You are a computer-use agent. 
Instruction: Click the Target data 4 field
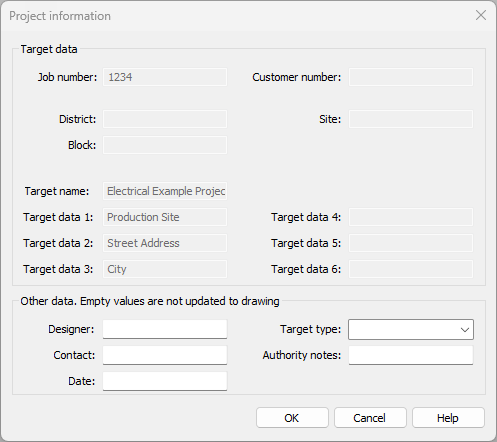[x=411, y=217]
